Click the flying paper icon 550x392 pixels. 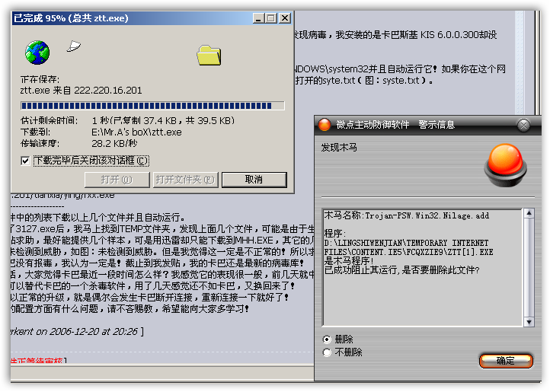click(74, 46)
